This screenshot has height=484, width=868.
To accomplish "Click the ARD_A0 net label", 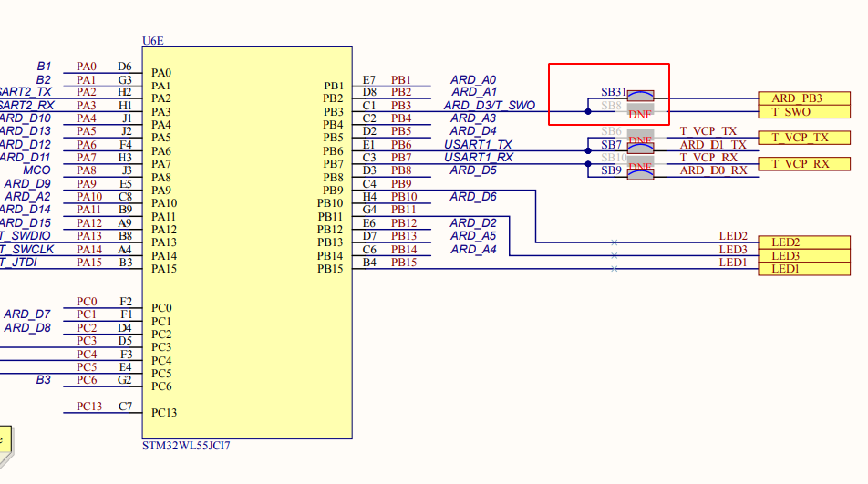I will 472,79.
